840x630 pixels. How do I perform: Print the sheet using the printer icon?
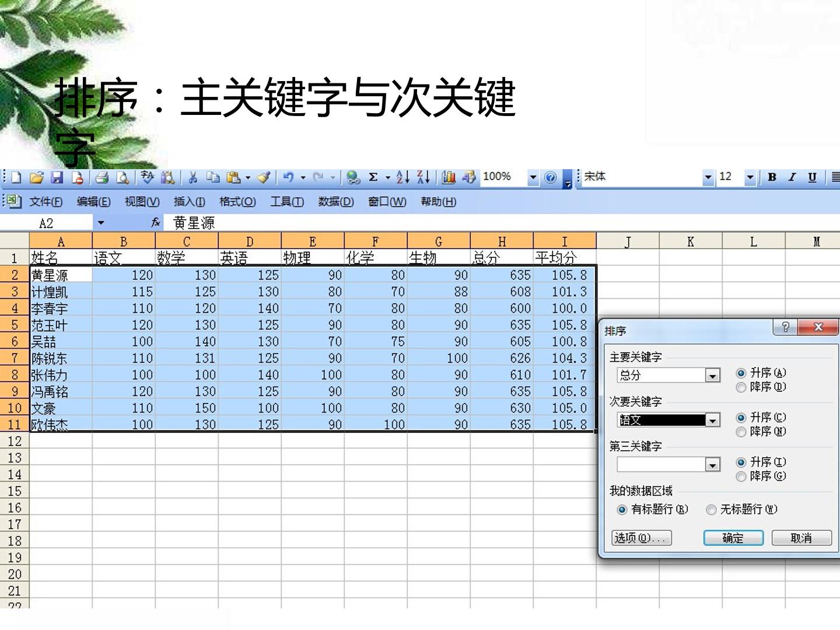point(102,177)
